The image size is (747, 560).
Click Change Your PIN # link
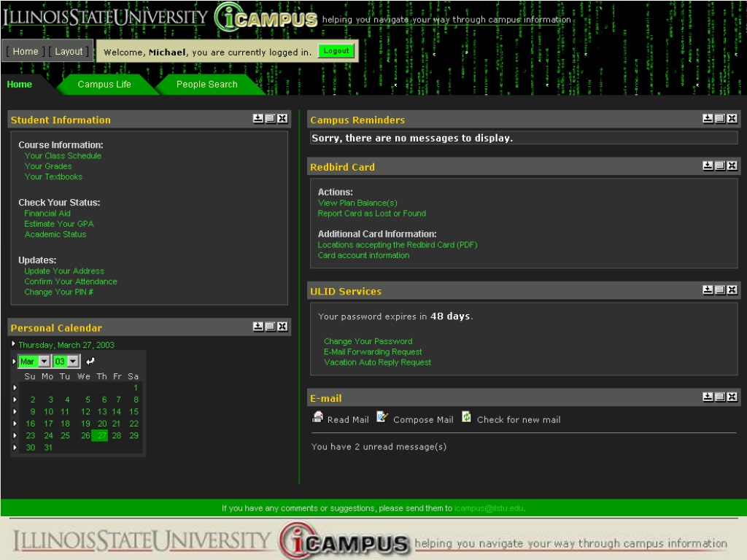coord(58,292)
